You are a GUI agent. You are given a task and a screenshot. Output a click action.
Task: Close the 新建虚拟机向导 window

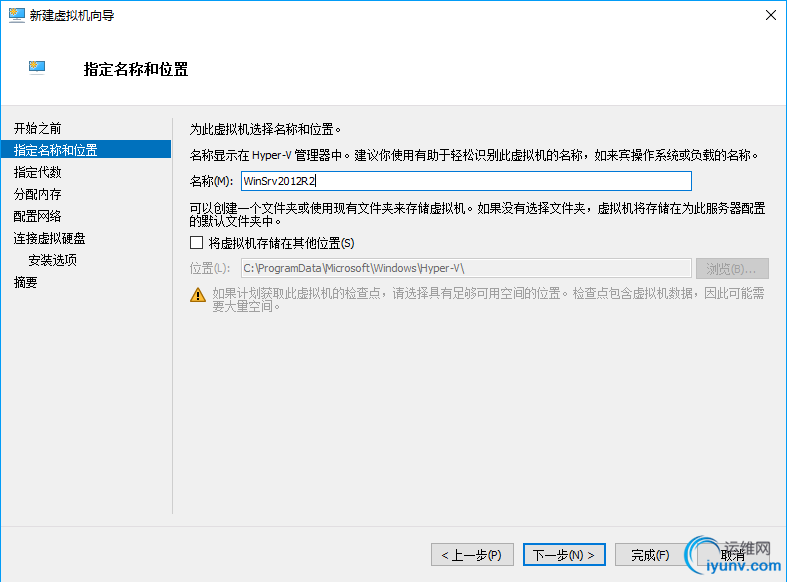pos(770,15)
